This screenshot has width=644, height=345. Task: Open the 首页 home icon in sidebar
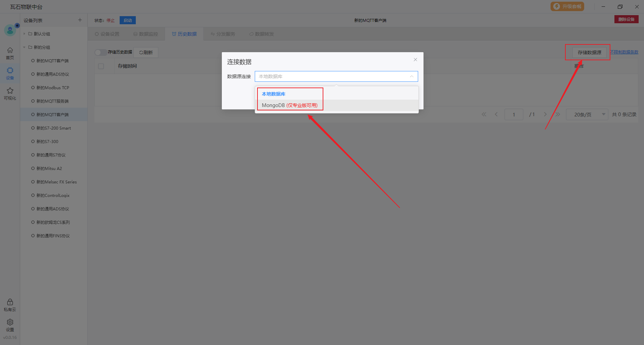[x=10, y=53]
